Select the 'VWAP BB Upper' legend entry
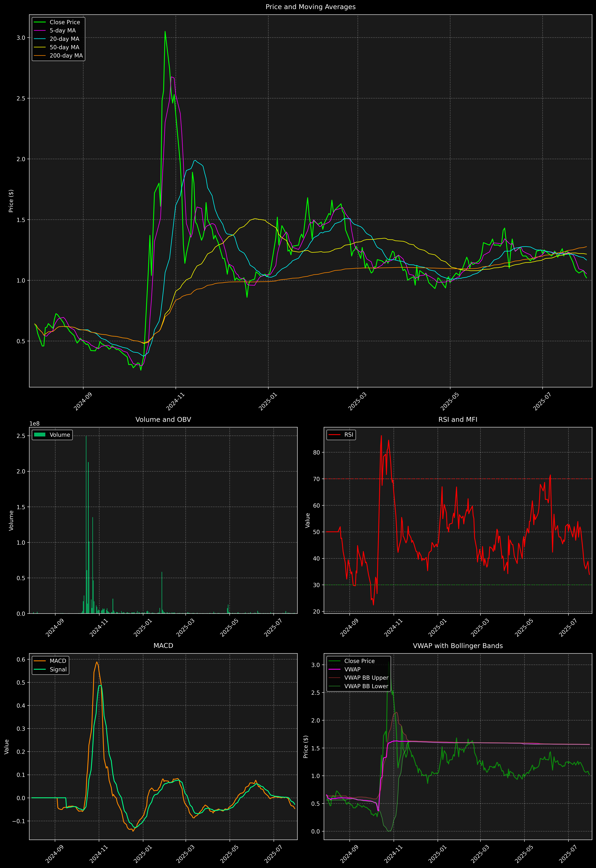 pyautogui.click(x=366, y=678)
